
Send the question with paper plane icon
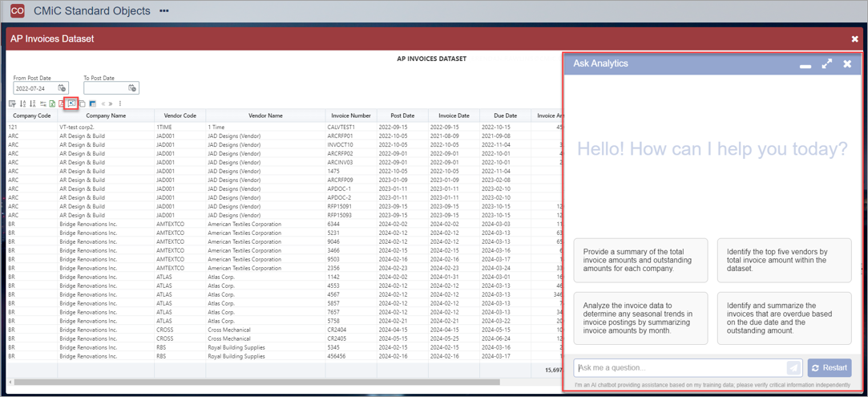coord(793,367)
